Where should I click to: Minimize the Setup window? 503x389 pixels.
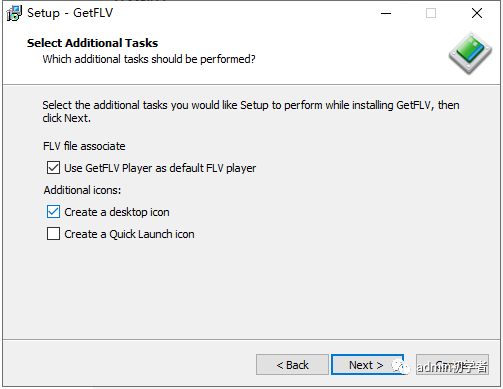[386, 13]
